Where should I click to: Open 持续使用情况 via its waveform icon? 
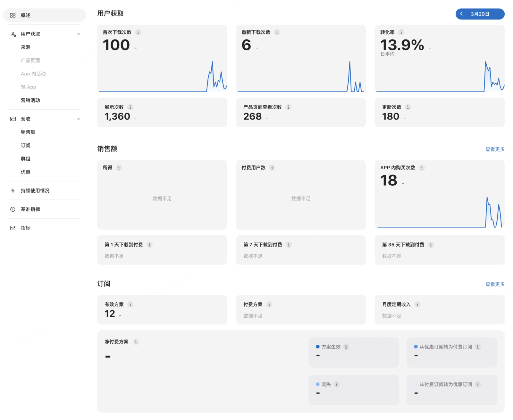click(13, 190)
